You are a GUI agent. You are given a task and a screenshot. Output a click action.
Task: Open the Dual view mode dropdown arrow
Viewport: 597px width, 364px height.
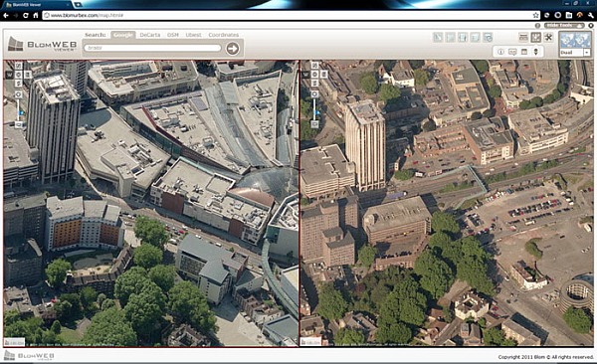point(587,53)
